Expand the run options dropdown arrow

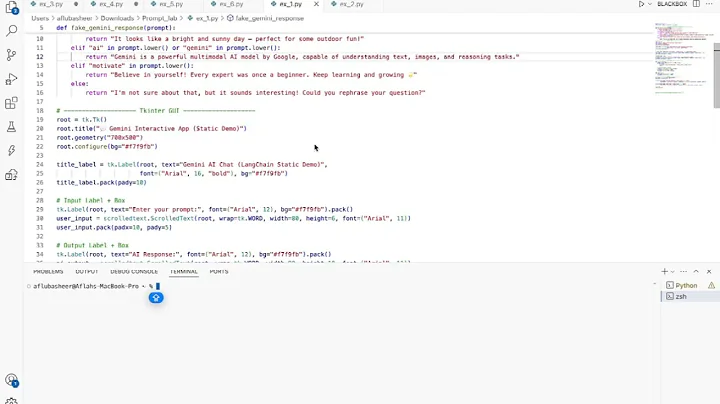[650, 4]
